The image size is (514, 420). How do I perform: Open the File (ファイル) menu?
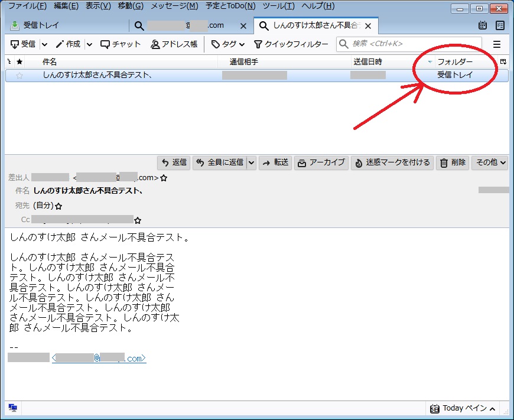tap(28, 6)
